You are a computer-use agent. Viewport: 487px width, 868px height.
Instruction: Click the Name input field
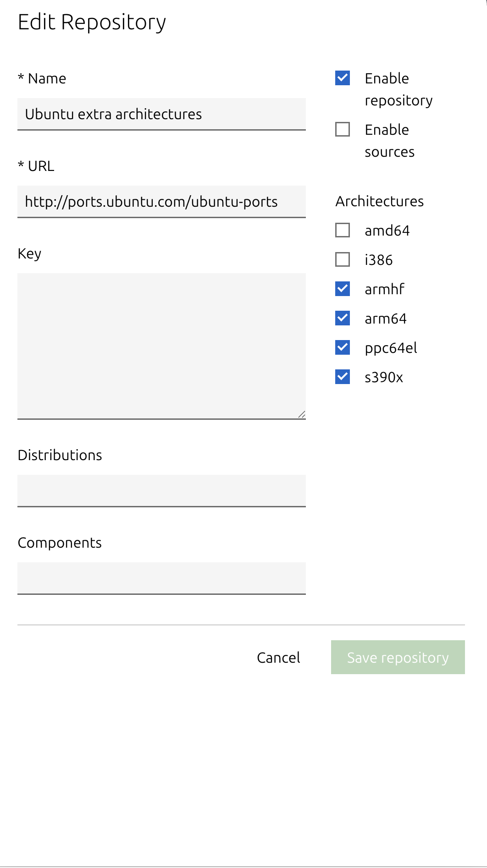coord(161,114)
